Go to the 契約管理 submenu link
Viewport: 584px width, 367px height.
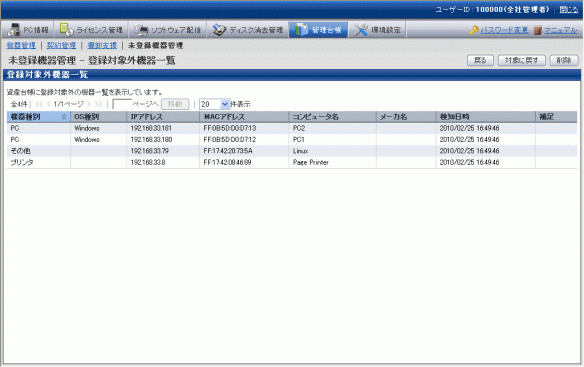pyautogui.click(x=61, y=45)
